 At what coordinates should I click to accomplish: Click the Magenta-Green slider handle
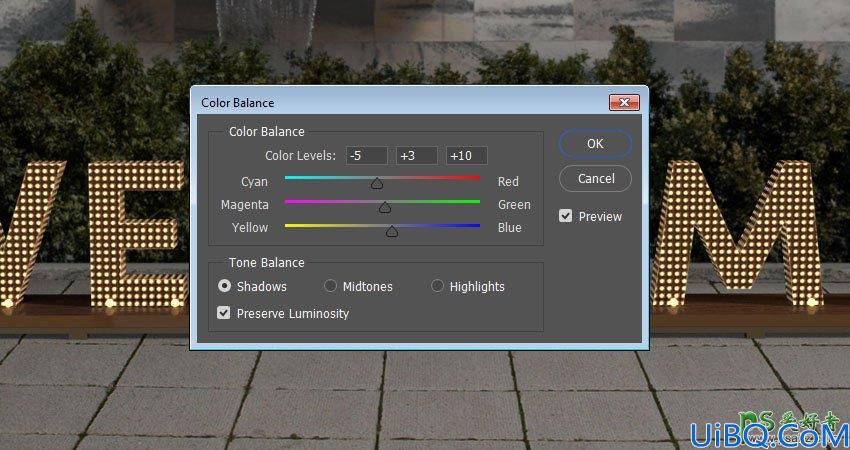[x=384, y=207]
